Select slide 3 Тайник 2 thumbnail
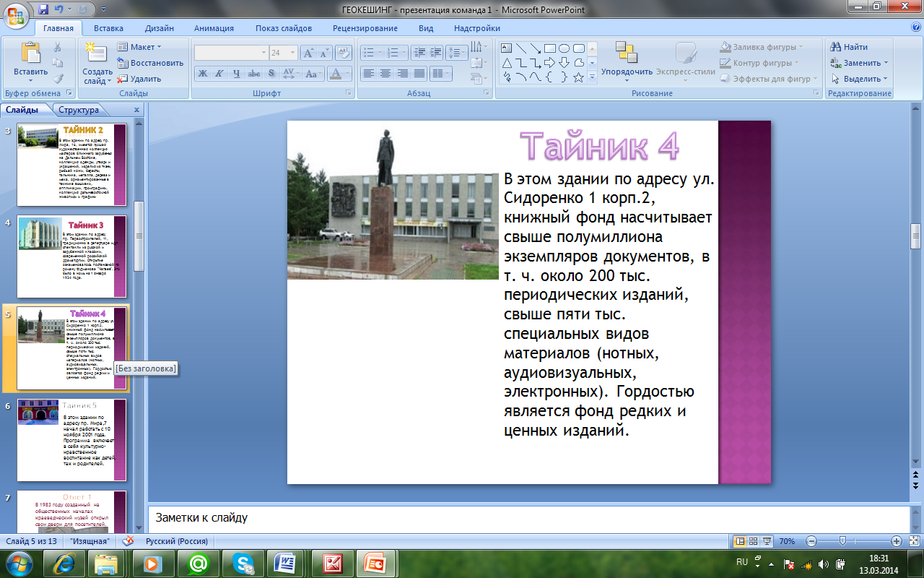 tap(71, 165)
